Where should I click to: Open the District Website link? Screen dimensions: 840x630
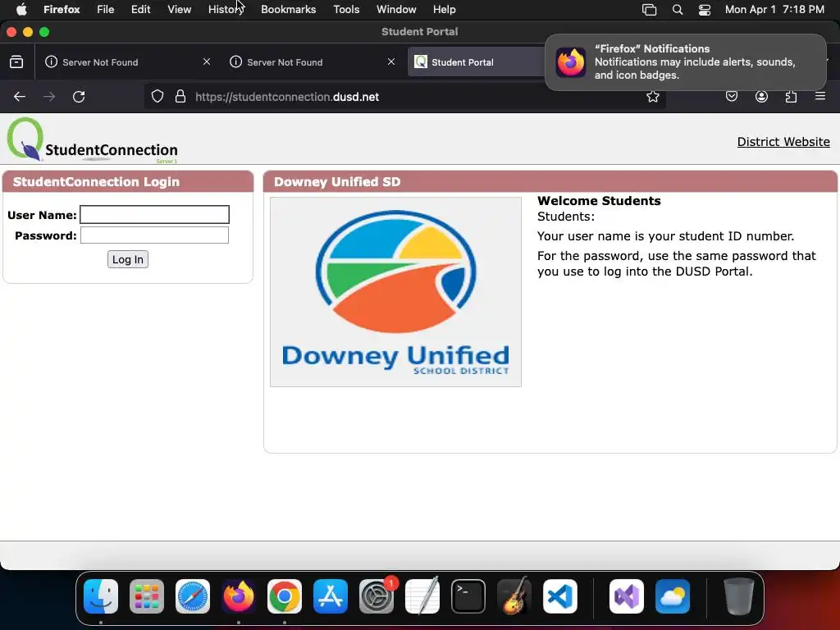tap(783, 141)
